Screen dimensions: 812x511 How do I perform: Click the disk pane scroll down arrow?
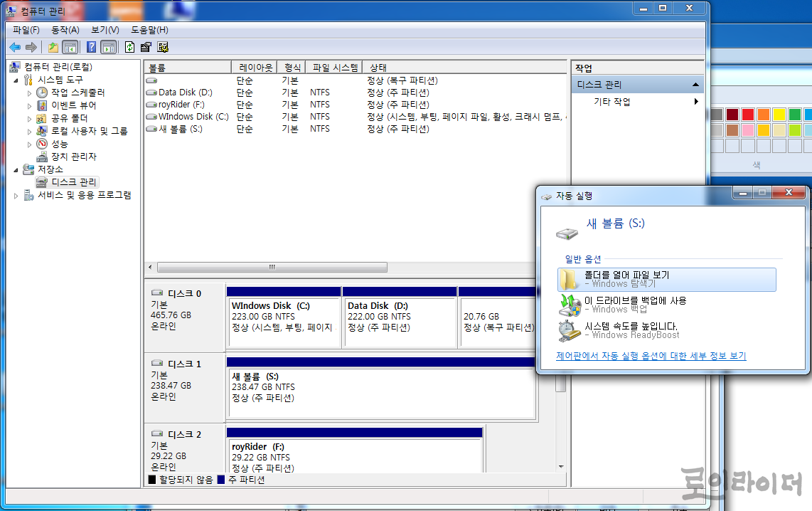click(561, 466)
